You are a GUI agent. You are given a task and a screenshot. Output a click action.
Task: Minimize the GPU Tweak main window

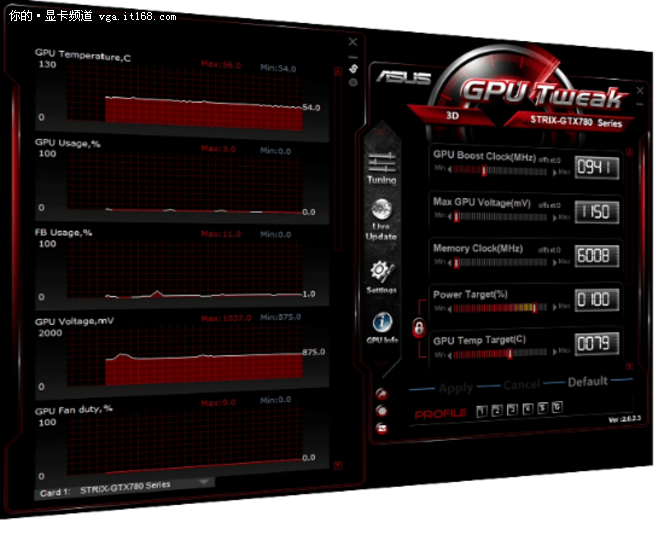[x=640, y=104]
